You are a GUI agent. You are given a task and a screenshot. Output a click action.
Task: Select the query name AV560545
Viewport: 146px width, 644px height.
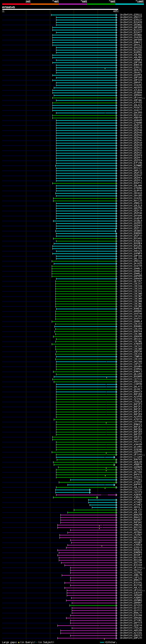8,7
